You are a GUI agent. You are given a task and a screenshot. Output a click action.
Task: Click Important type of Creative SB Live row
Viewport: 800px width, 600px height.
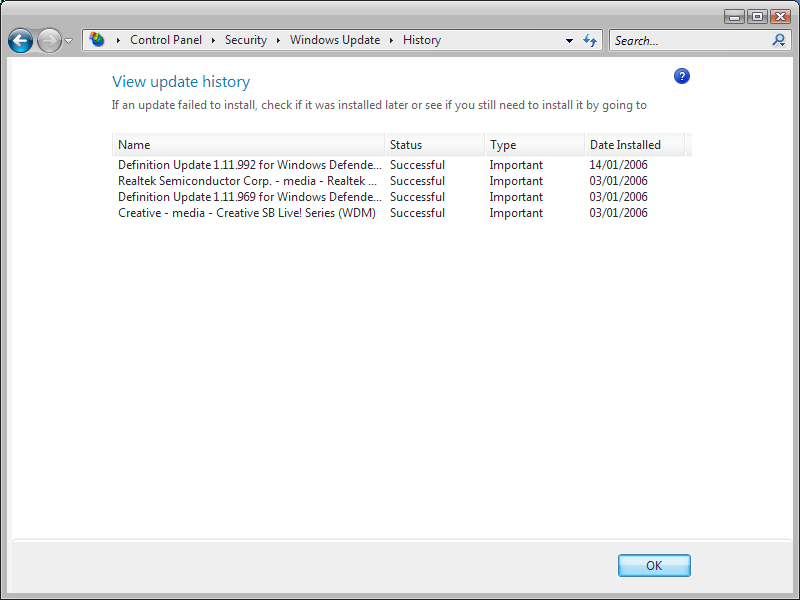click(516, 213)
